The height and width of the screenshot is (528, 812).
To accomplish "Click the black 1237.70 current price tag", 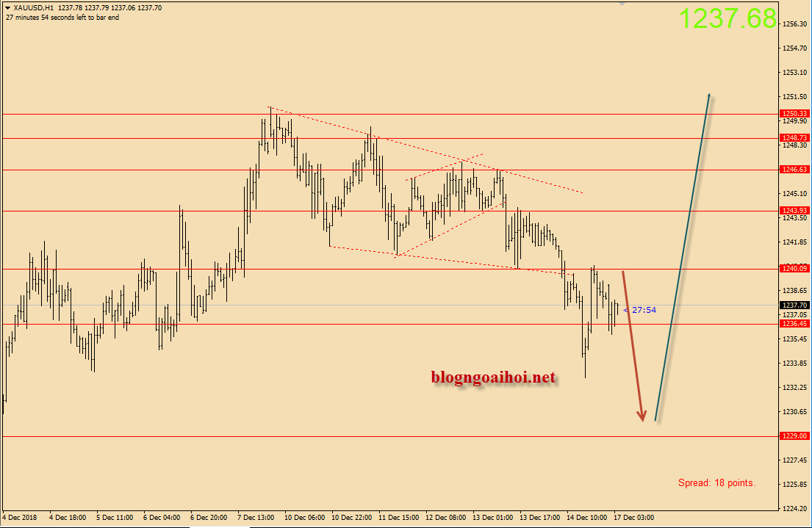I will point(794,305).
